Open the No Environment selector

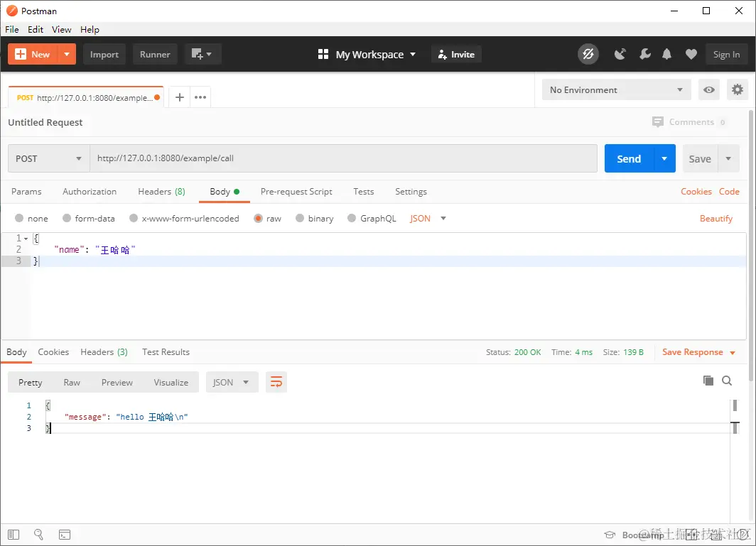tap(616, 90)
